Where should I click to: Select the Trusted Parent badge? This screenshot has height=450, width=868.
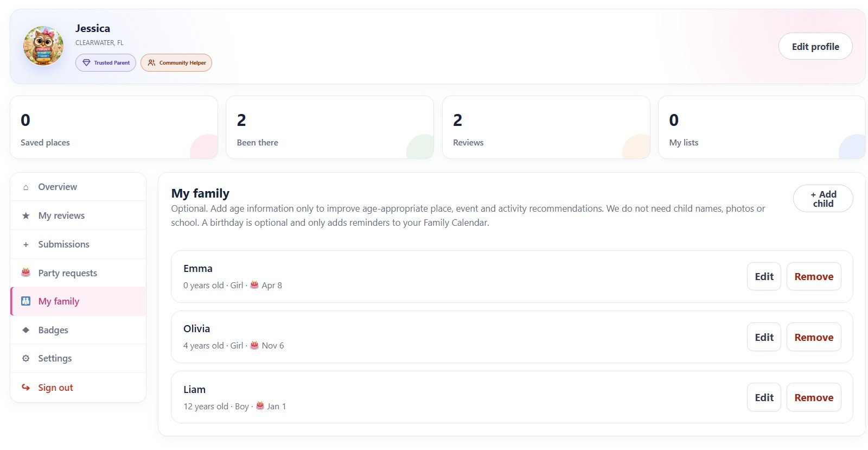pyautogui.click(x=106, y=63)
